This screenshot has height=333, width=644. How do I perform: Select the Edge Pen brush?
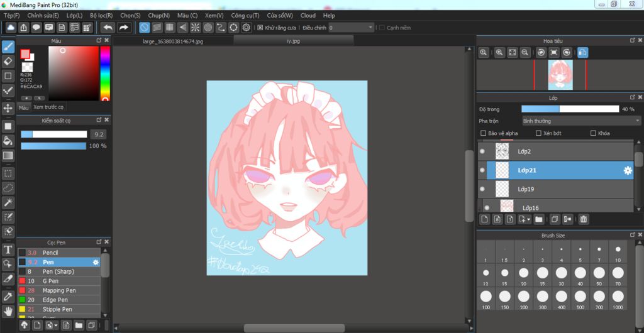pos(59,300)
